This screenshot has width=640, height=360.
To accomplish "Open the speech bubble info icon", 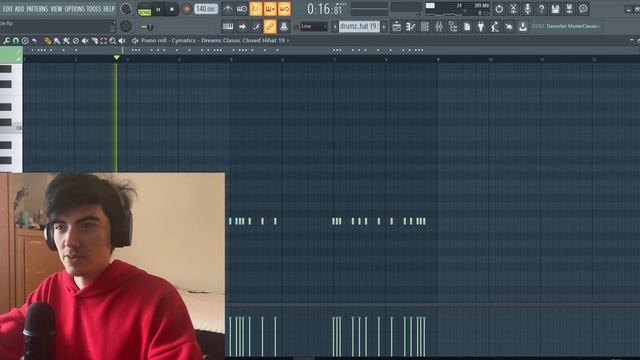I will (583, 9).
